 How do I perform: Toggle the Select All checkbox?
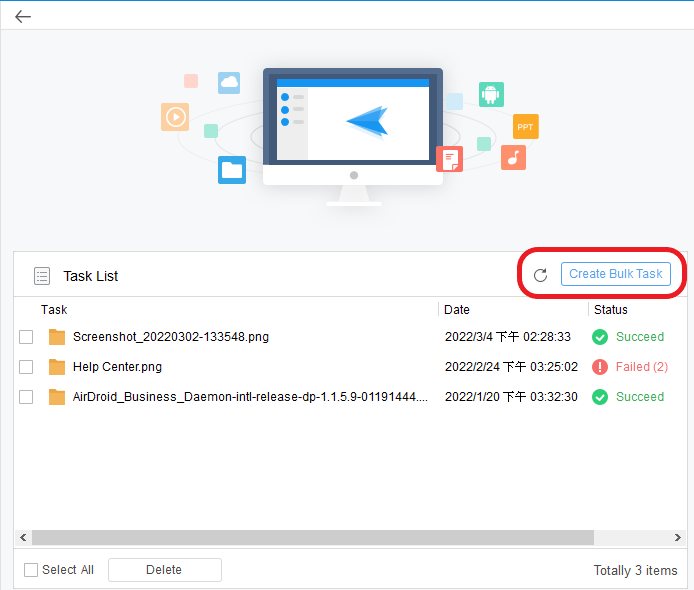point(31,570)
